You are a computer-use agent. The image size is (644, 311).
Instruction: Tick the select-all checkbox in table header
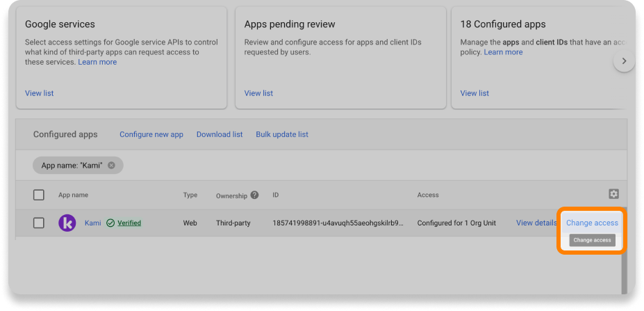(39, 195)
